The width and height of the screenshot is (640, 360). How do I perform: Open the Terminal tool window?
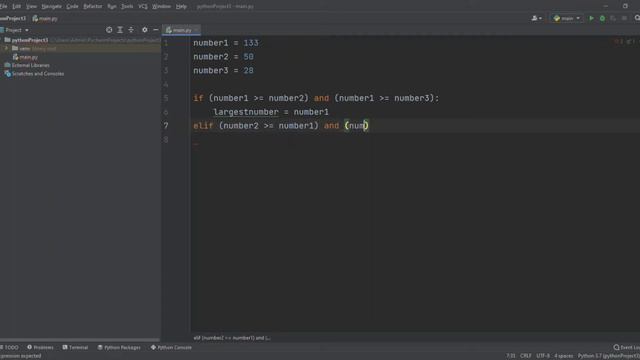pos(75,347)
